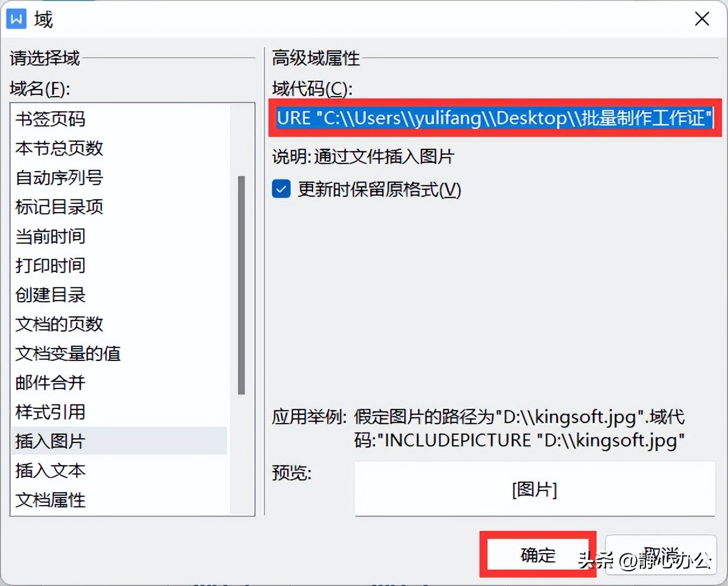Viewport: 728px width, 586px height.
Task: Click the field list vertical scrollbar
Action: [x=241, y=285]
